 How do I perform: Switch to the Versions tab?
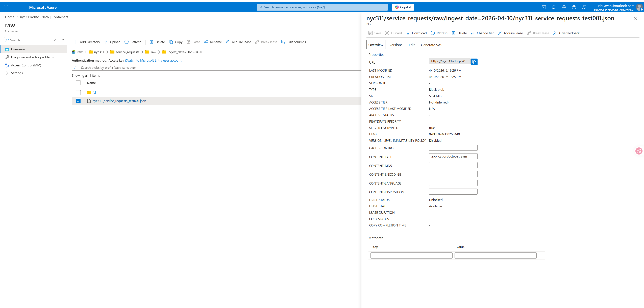395,45
